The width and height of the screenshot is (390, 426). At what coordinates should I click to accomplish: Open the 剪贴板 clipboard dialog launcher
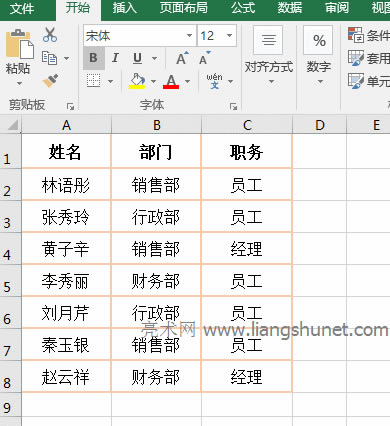coord(70,106)
